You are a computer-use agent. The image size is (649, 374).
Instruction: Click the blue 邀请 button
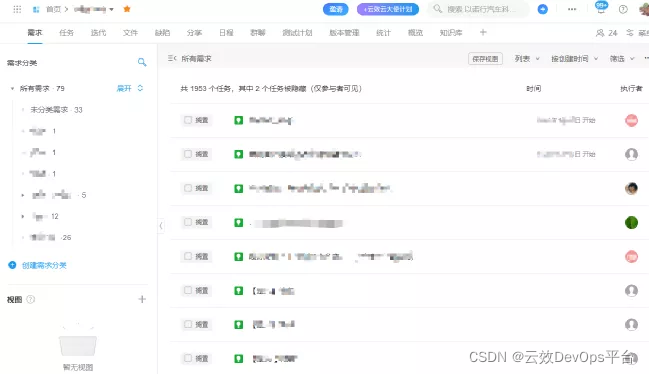[336, 9]
